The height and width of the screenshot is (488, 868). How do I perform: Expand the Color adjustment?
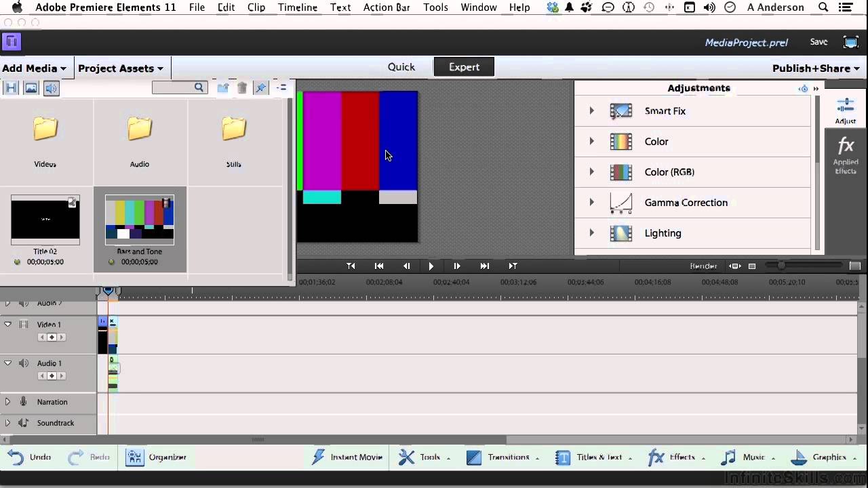(x=591, y=141)
